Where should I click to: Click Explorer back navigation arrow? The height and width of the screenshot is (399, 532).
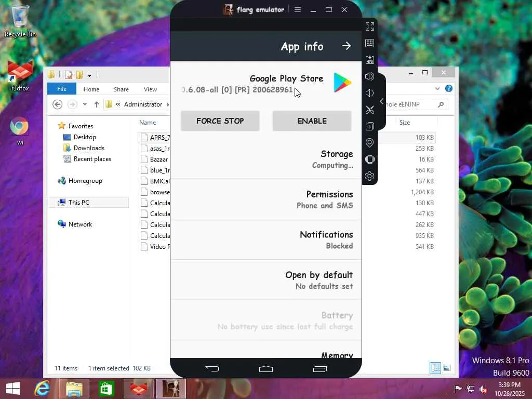coord(57,104)
